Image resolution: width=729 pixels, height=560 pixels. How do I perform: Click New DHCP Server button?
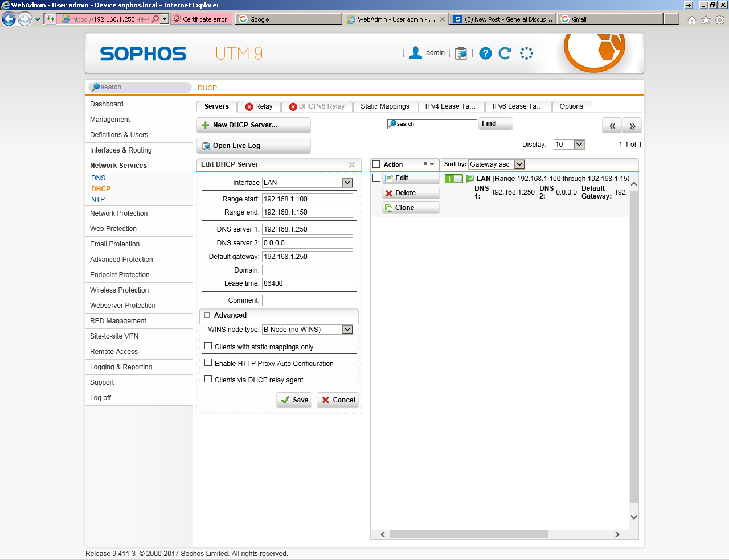[254, 125]
